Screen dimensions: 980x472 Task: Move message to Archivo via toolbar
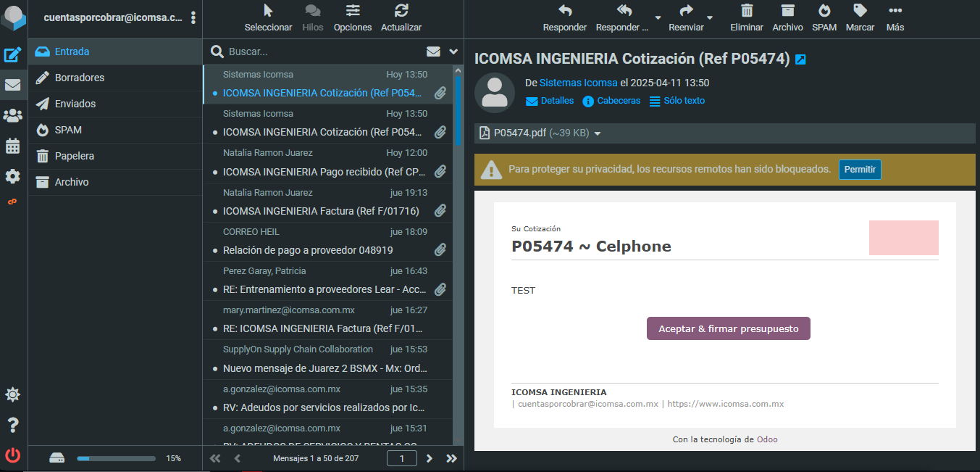tap(787, 19)
